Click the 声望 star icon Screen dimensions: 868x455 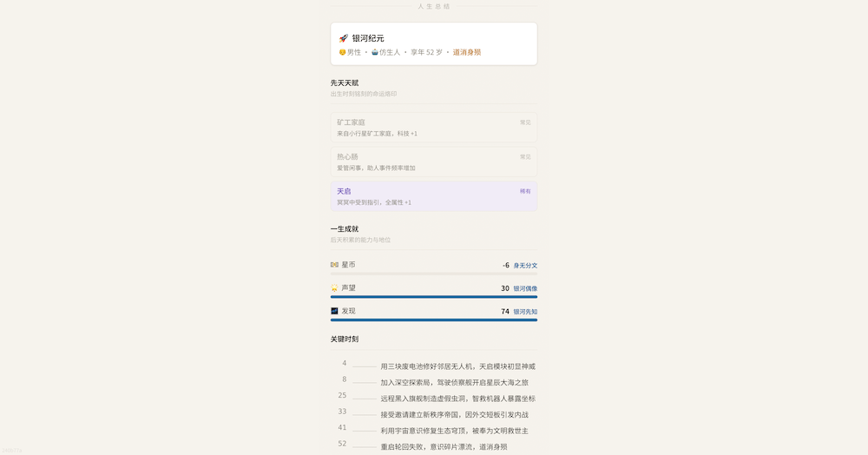point(334,288)
